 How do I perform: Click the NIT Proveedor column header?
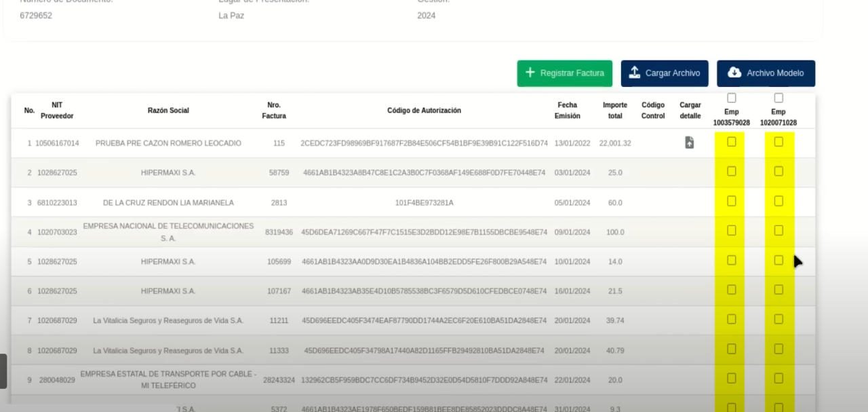click(x=57, y=111)
